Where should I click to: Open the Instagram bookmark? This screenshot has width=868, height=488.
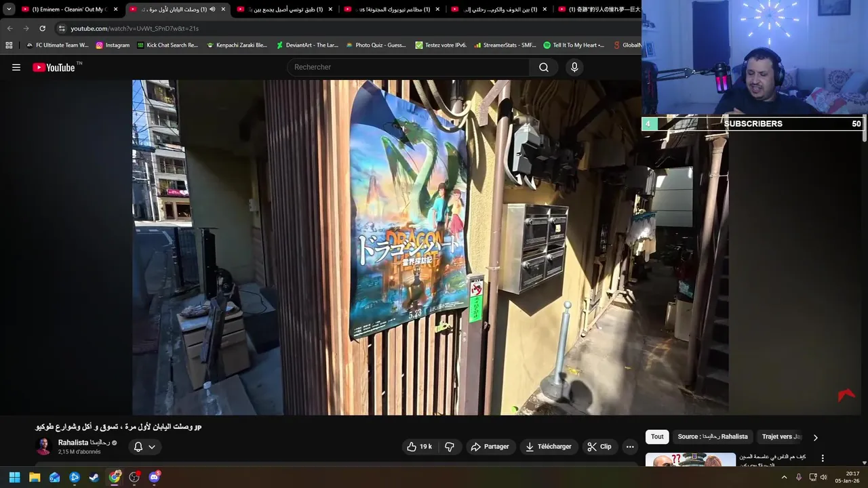(x=113, y=45)
